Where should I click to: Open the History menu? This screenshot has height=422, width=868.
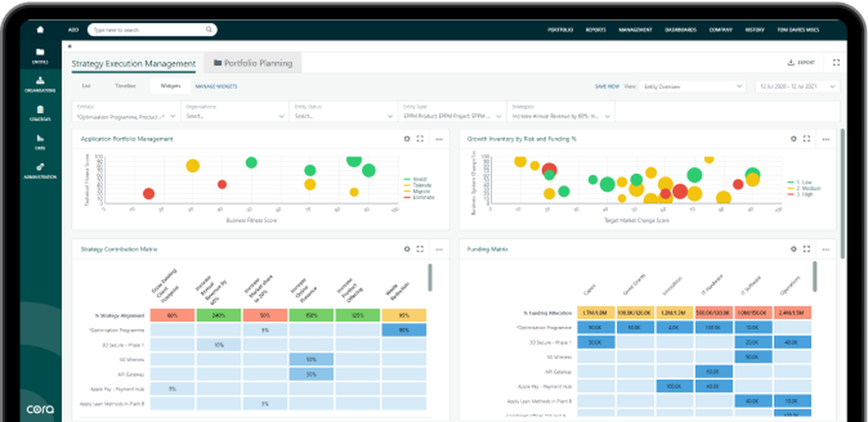tap(755, 30)
